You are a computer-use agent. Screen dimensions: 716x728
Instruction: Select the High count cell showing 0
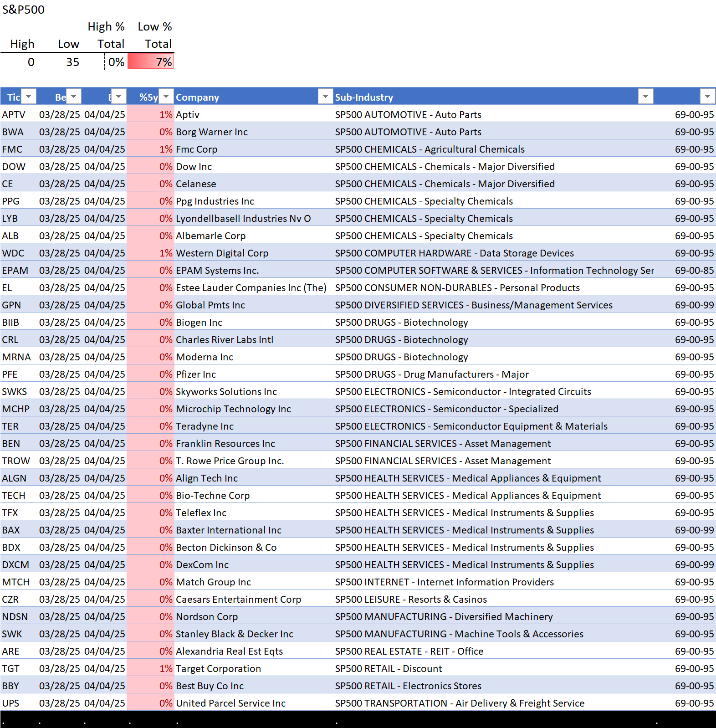tap(18, 62)
